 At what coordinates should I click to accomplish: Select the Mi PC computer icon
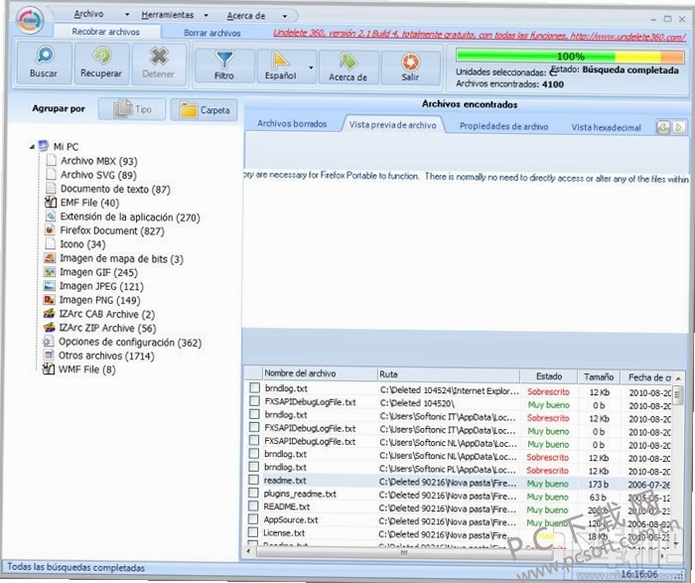coord(43,146)
